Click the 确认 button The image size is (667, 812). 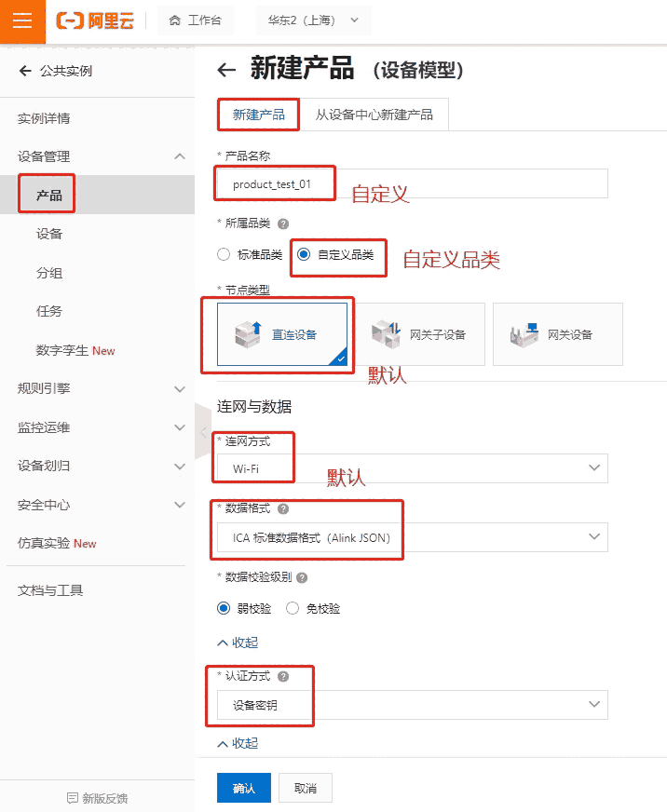tap(243, 788)
